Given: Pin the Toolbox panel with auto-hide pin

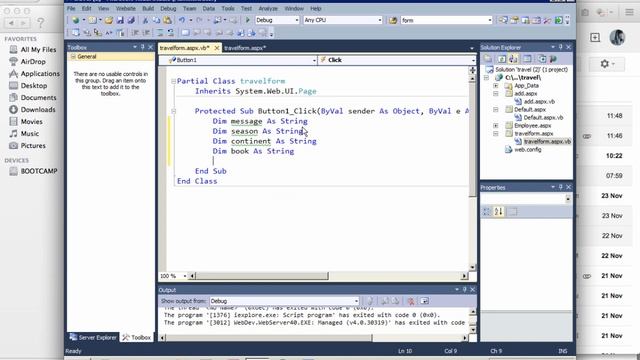Looking at the screenshot, I should click(142, 47).
